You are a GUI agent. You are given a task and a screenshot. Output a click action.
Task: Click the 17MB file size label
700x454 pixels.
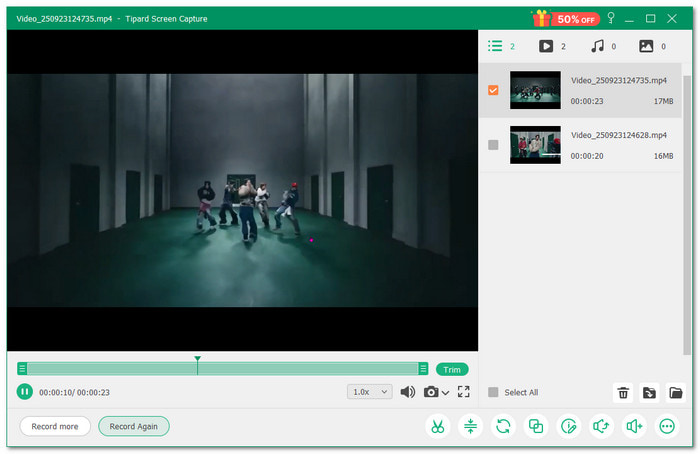(x=663, y=101)
